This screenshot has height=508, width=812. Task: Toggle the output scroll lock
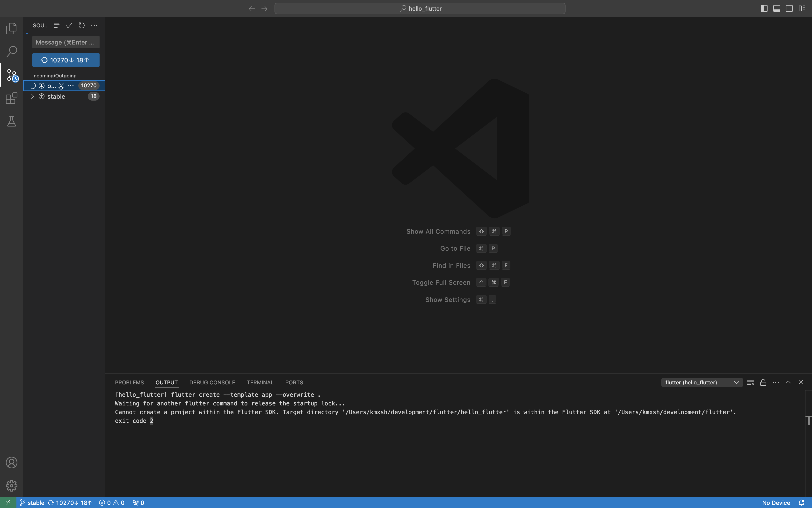[763, 382]
